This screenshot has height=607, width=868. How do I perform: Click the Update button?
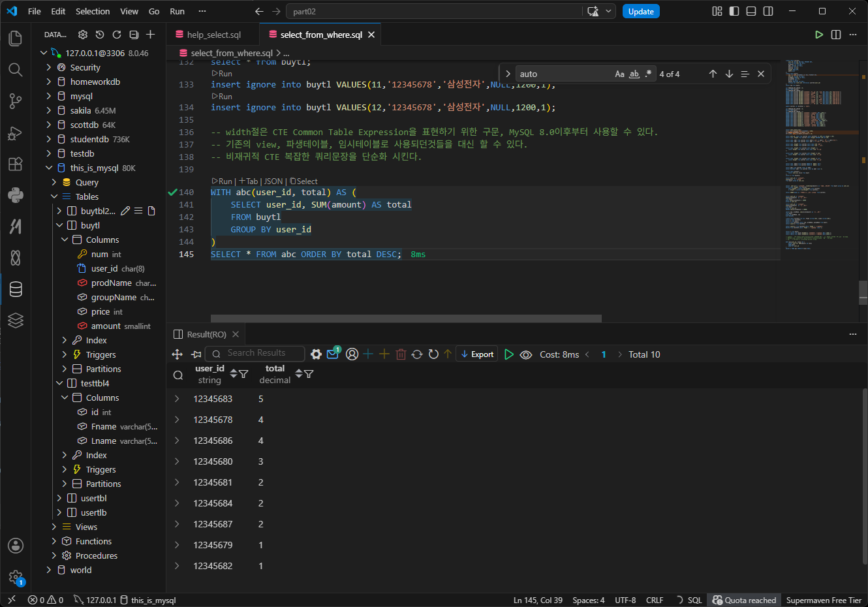pyautogui.click(x=641, y=11)
